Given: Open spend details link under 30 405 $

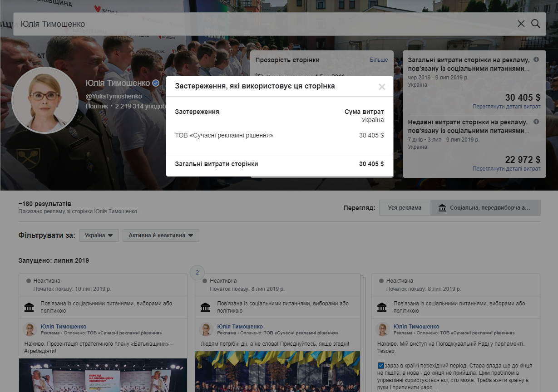Looking at the screenshot, I should [506, 107].
